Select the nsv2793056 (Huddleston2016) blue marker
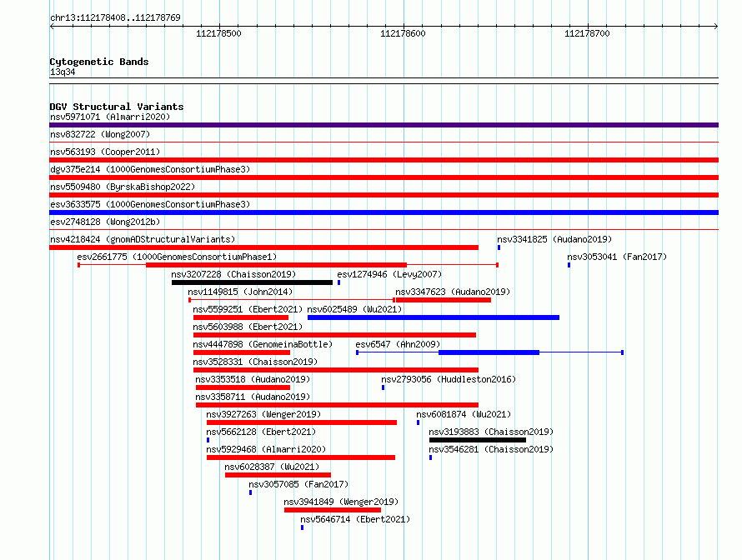This screenshot has height=560, width=742. (x=383, y=387)
